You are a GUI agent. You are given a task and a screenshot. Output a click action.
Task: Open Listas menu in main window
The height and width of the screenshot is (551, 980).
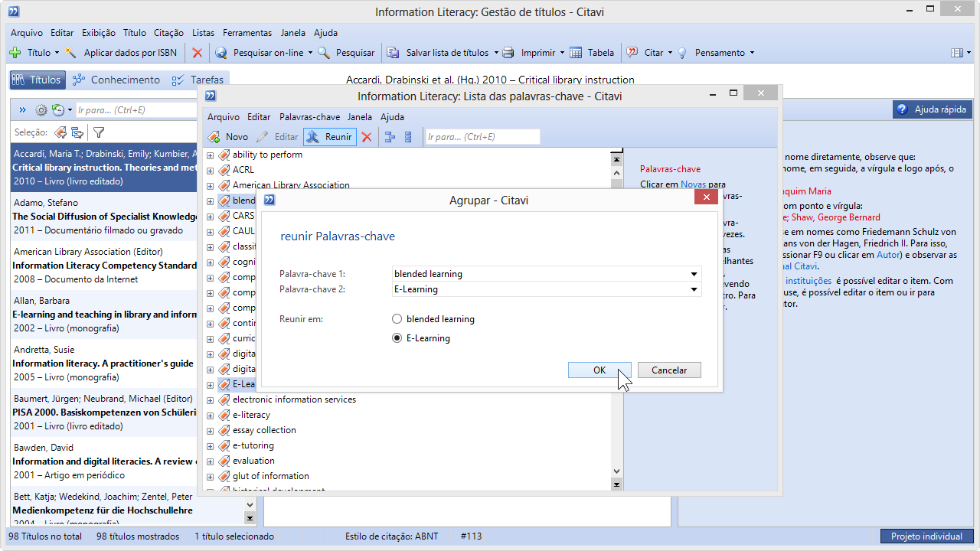click(x=204, y=33)
